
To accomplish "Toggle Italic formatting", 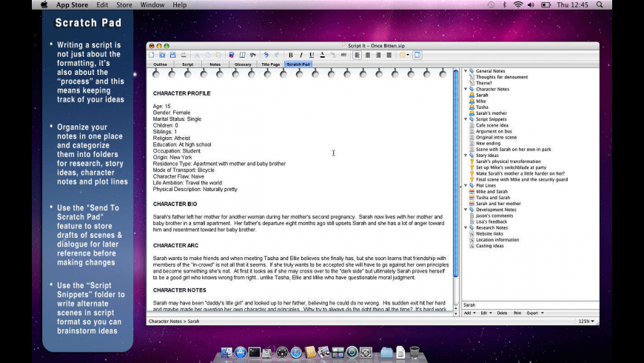I will click(x=301, y=55).
